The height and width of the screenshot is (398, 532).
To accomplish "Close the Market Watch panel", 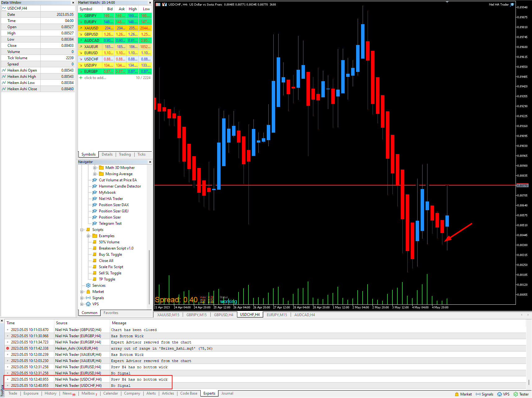I will [x=150, y=2].
